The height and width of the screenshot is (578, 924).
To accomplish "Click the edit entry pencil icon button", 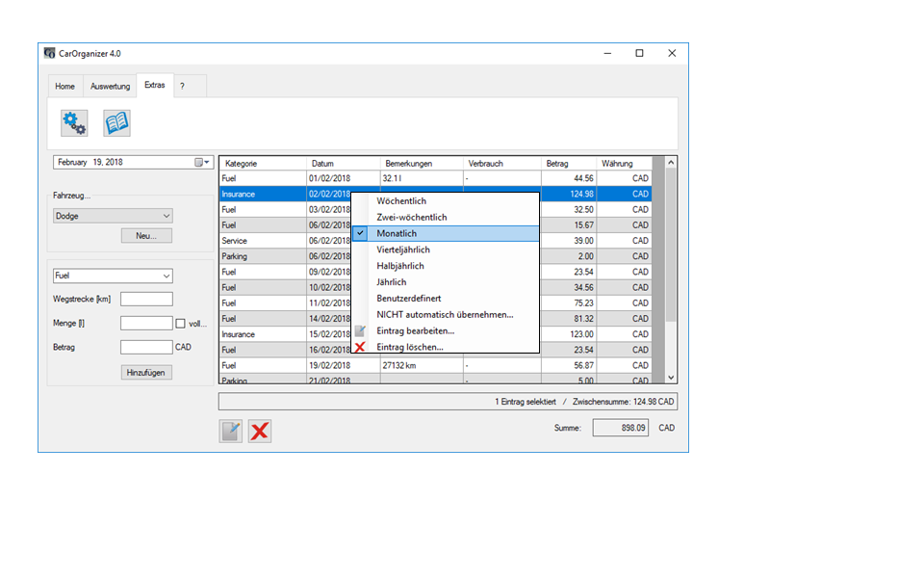I will (231, 431).
